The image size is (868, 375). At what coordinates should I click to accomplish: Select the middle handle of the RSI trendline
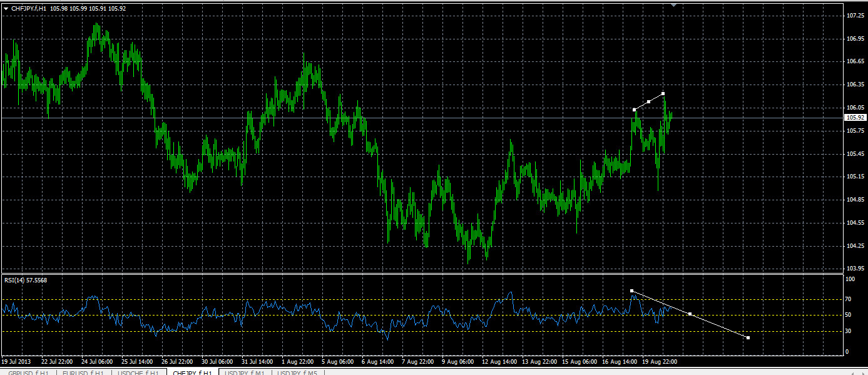tap(690, 314)
